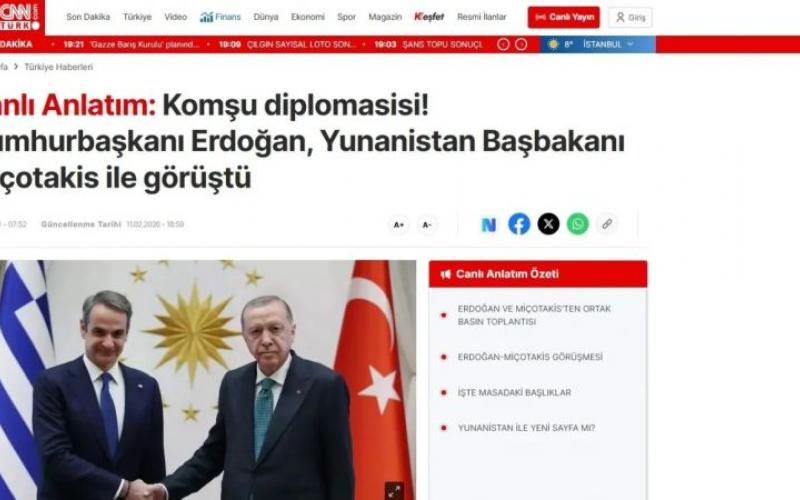This screenshot has width=800, height=500.
Task: Click the CNN Türk logo
Action: point(20,17)
